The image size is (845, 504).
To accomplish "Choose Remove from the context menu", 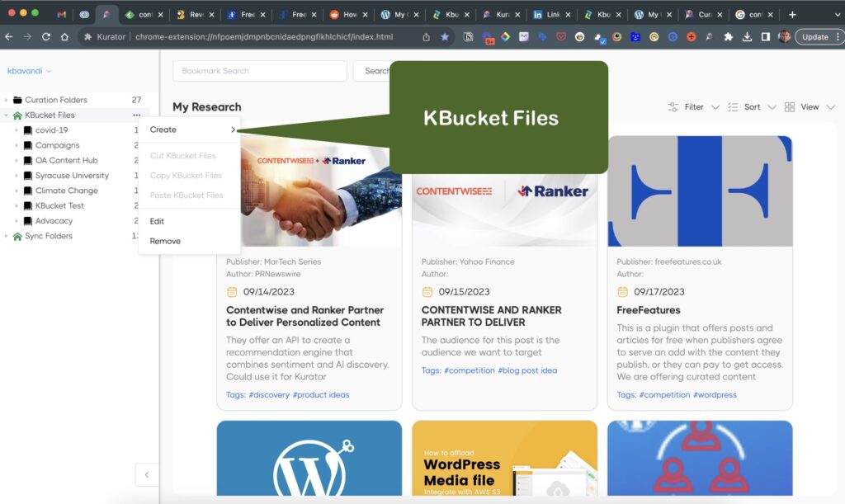I will point(165,241).
